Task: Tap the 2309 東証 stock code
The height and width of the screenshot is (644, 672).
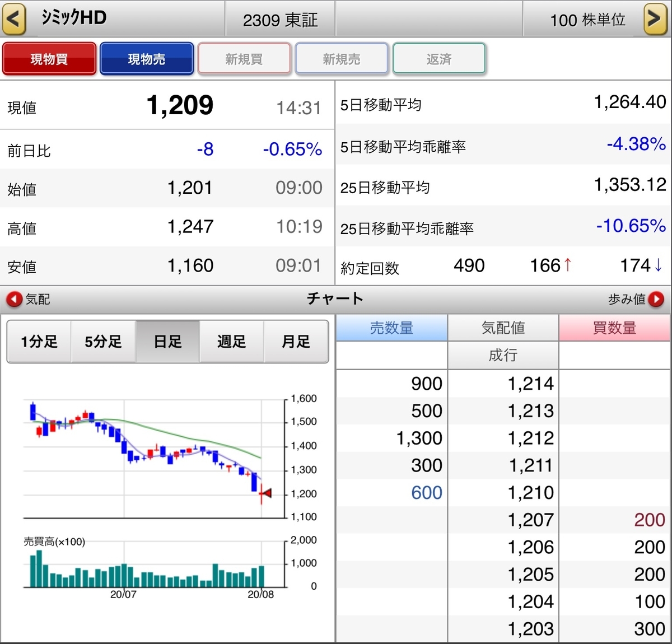Action: pyautogui.click(x=280, y=20)
